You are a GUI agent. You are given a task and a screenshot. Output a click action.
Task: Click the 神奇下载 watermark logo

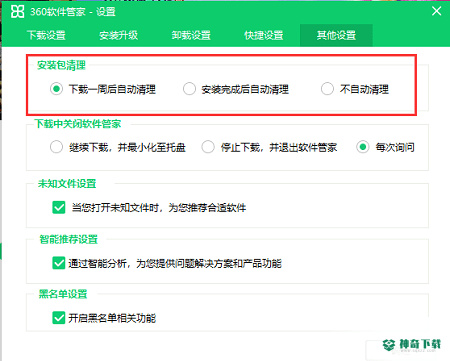[x=411, y=344]
